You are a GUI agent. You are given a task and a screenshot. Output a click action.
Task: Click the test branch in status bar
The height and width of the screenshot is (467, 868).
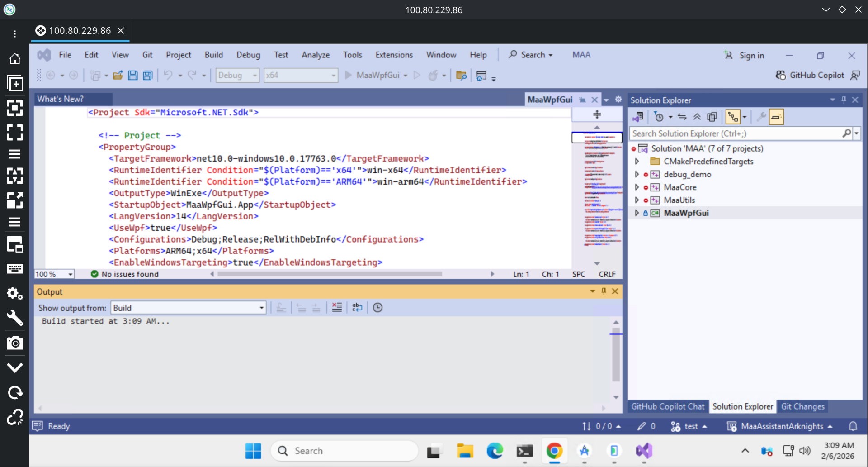(690, 426)
